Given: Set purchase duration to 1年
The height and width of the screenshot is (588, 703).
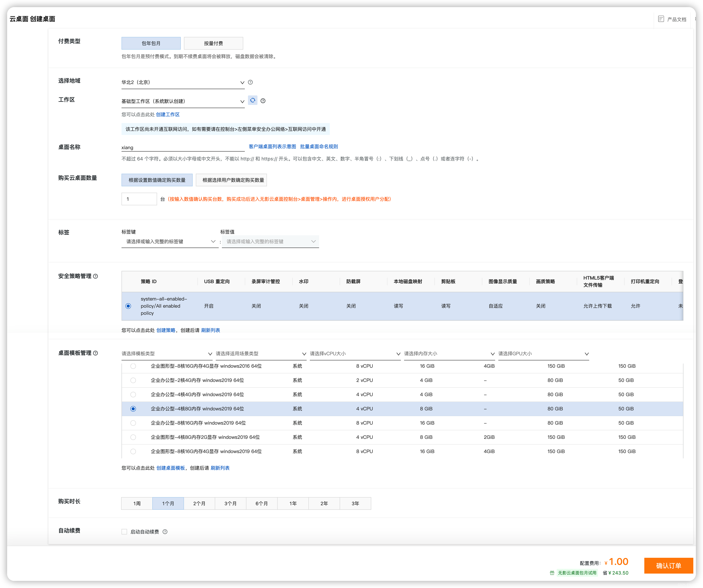Looking at the screenshot, I should (x=293, y=504).
